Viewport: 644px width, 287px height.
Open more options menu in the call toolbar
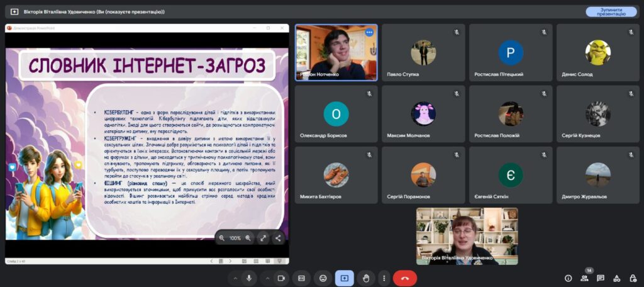[384, 278]
